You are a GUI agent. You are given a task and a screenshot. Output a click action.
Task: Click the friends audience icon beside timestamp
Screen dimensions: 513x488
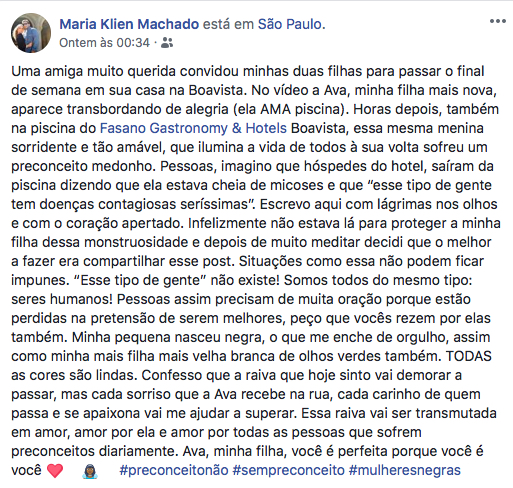167,43
